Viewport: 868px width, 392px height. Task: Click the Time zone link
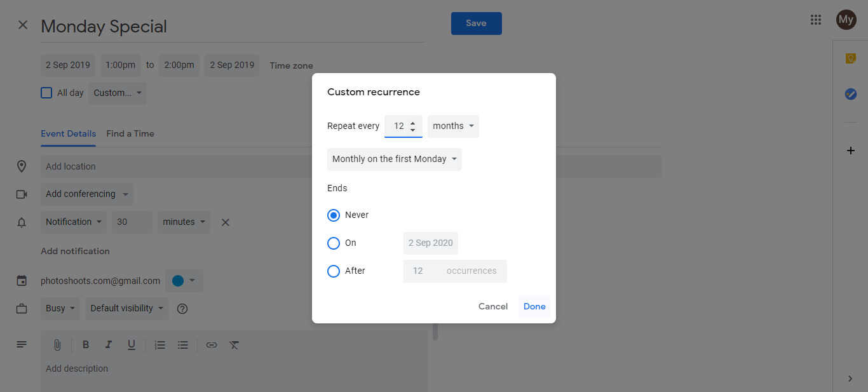tap(291, 65)
